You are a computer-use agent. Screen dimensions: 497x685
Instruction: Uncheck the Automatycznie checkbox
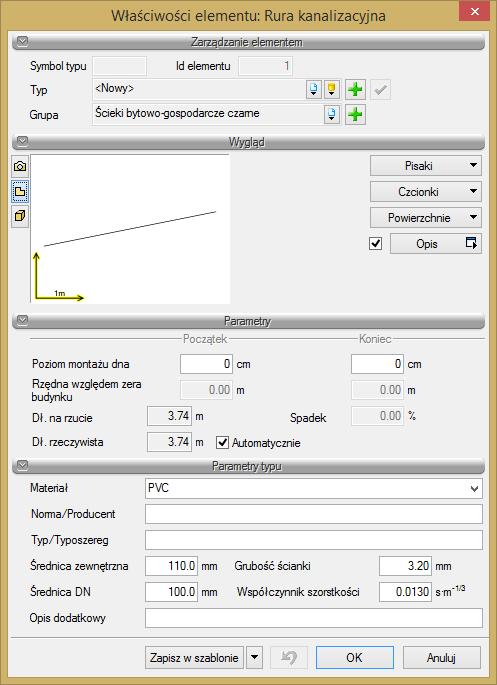click(222, 443)
